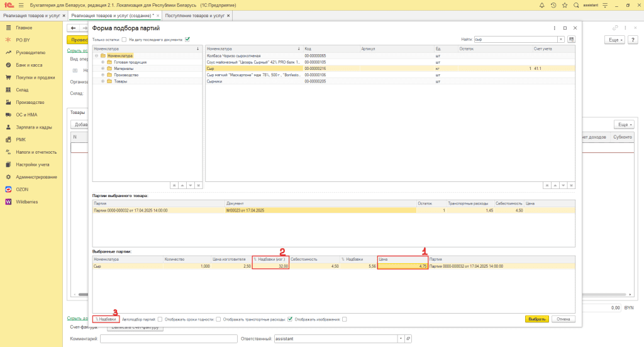Viewport: 644px width, 347px height.
Task: Click the % Надбавки button
Action: click(x=106, y=319)
